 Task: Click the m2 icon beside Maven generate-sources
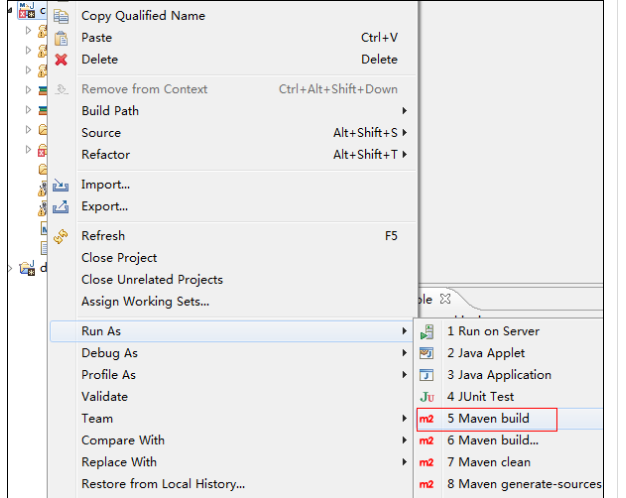pos(426,484)
